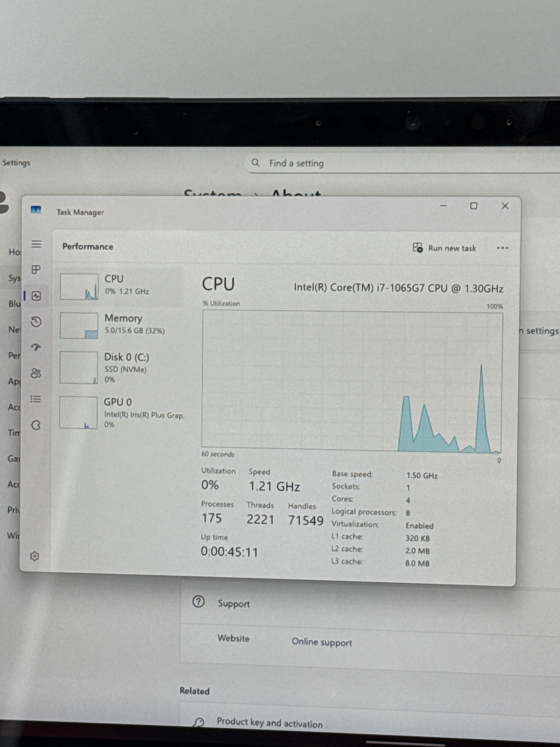560x747 pixels.
Task: Open the App history page icon
Action: [36, 322]
